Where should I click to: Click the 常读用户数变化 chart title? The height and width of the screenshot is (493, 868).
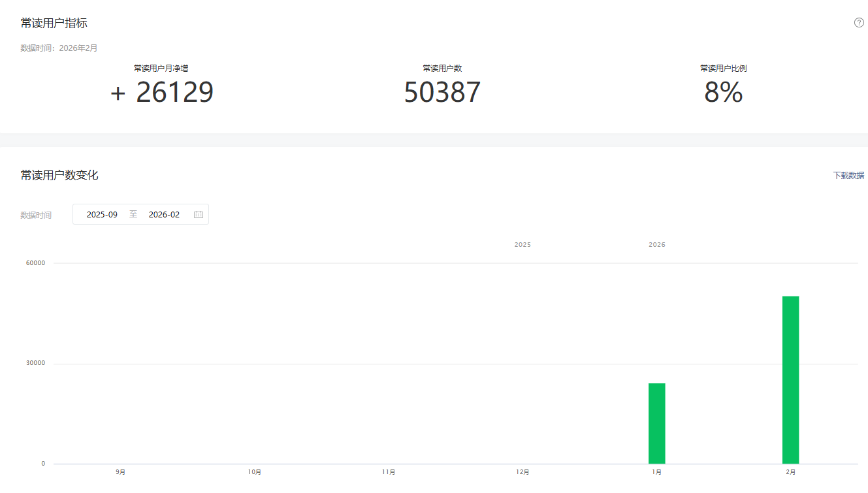59,175
